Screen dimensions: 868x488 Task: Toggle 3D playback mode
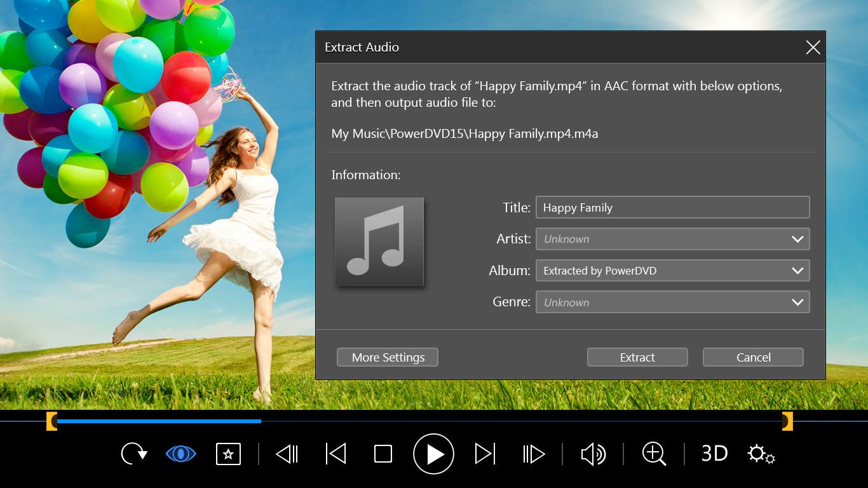tap(714, 454)
